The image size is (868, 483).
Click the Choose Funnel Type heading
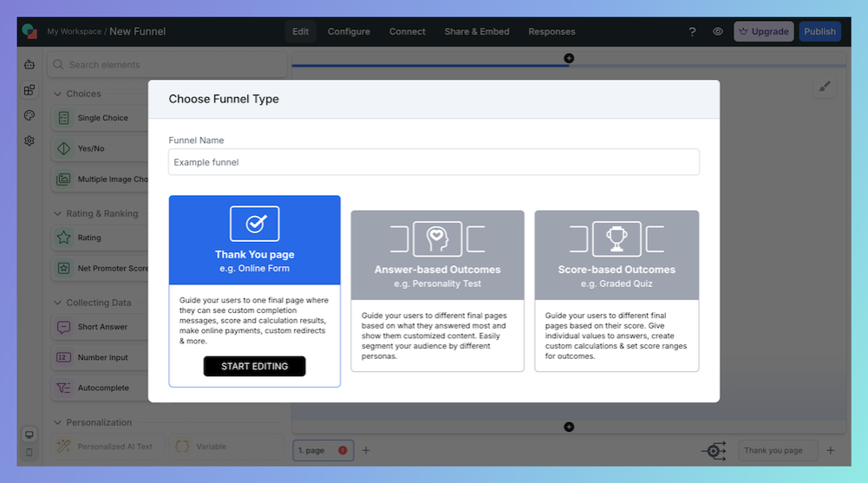[x=224, y=99]
